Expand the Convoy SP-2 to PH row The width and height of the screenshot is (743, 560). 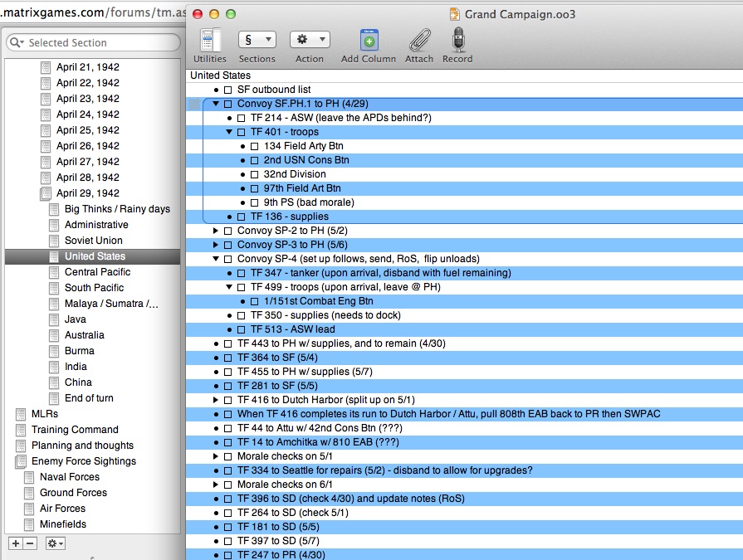[x=216, y=231]
